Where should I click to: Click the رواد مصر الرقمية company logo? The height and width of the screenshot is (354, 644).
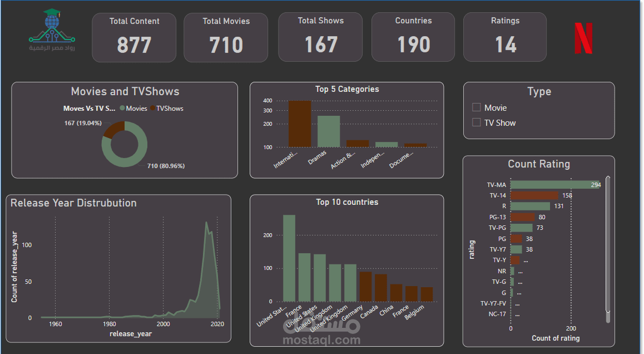[52, 31]
